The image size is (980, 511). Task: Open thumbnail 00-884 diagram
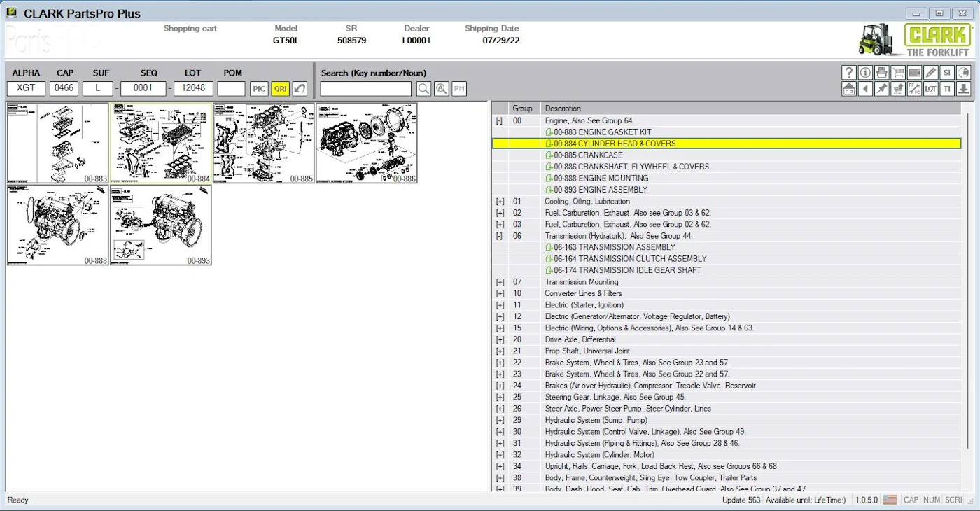click(x=161, y=143)
